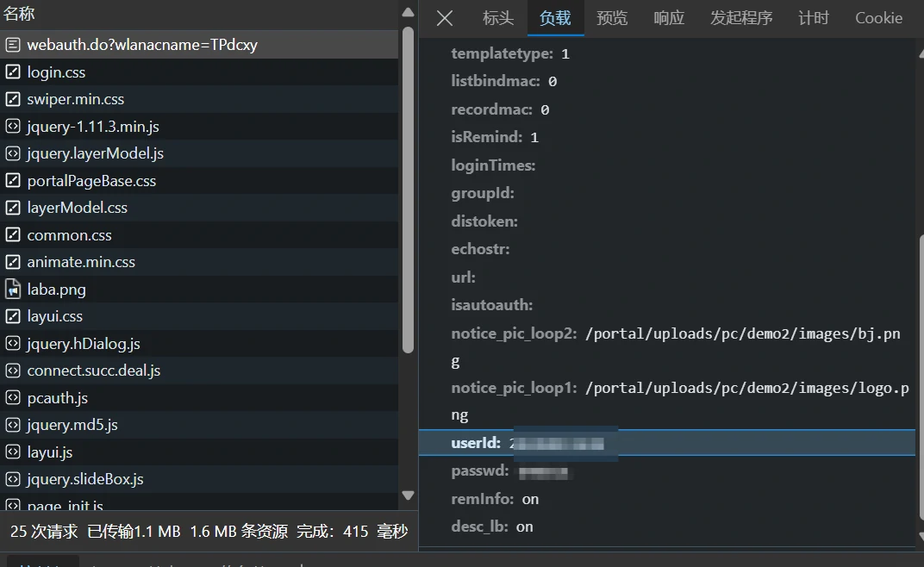This screenshot has width=924, height=567.
Task: Click the script icon next to jquery-1.11.3.min.js
Action: coord(13,127)
